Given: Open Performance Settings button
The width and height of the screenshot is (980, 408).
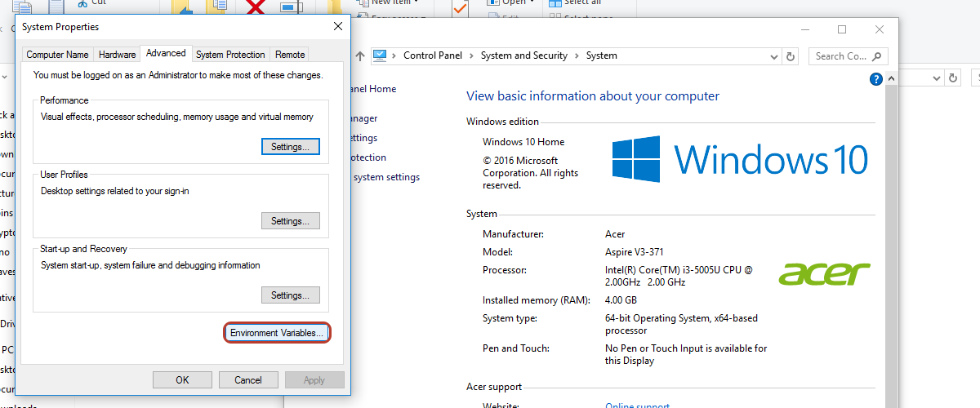Looking at the screenshot, I should point(290,147).
